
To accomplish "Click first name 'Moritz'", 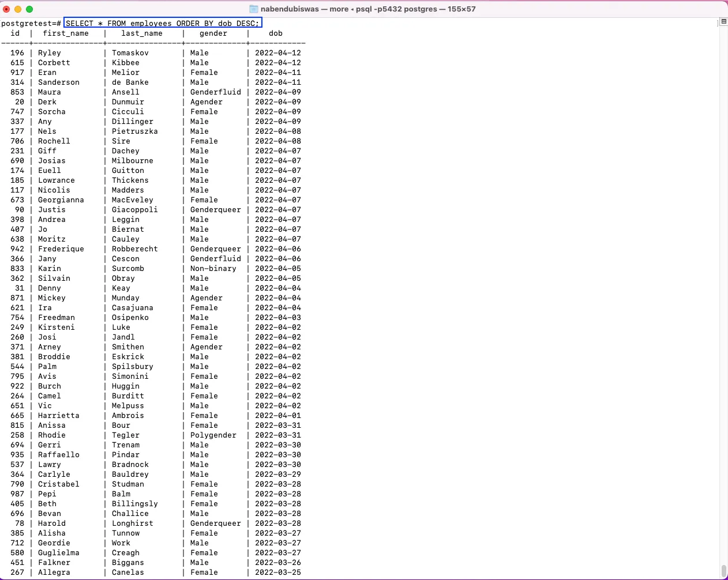I will tap(52, 239).
